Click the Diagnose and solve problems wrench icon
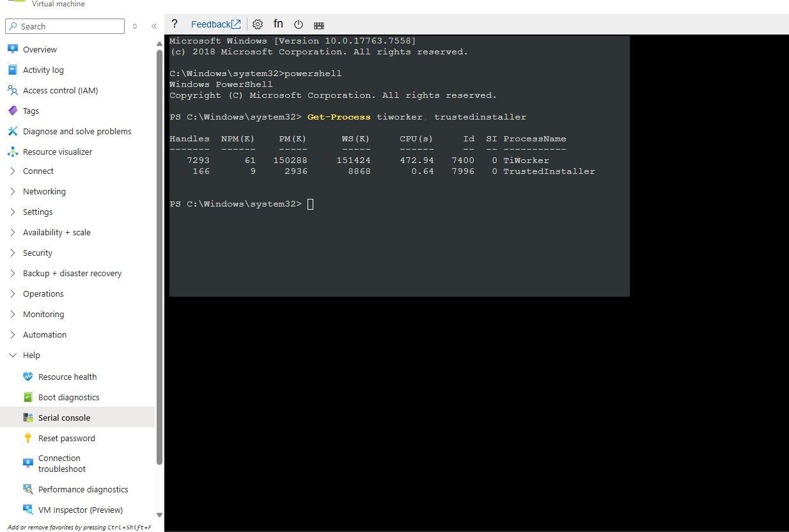 click(13, 131)
